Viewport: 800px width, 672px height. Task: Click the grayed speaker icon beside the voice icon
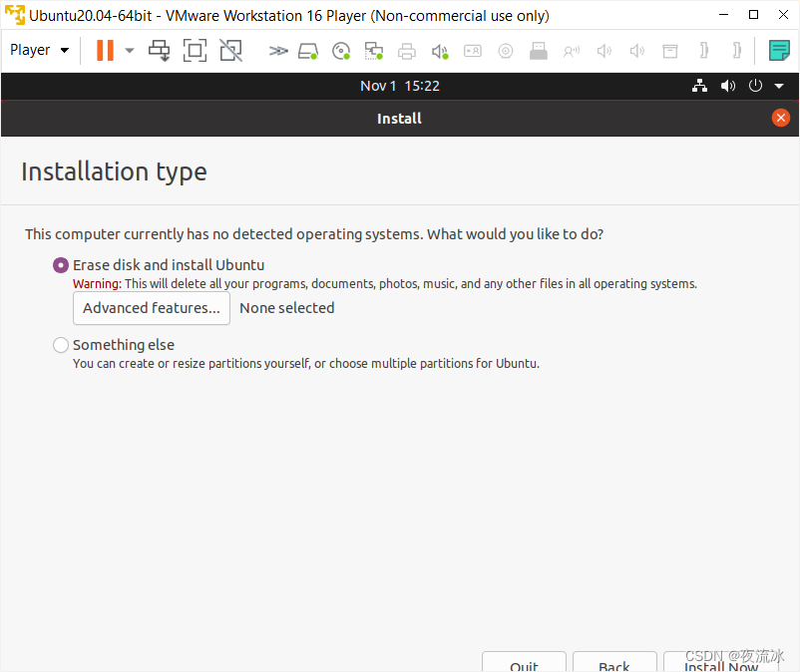tap(604, 51)
